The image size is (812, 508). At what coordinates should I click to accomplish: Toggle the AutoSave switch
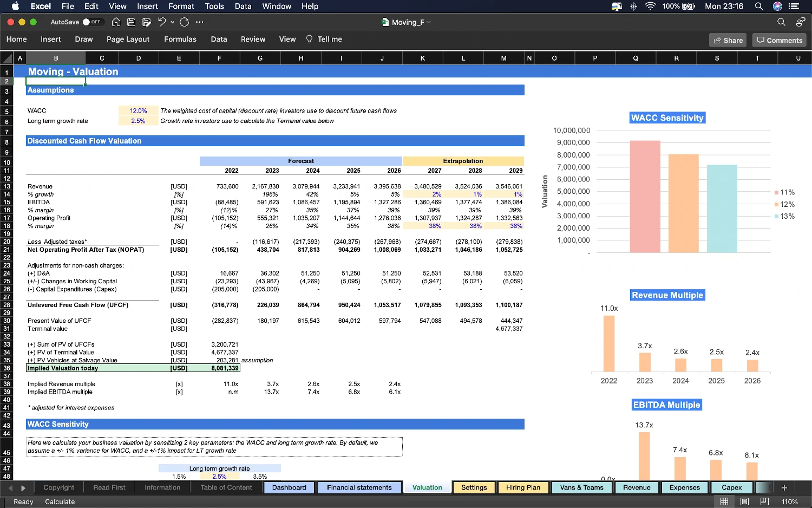92,22
